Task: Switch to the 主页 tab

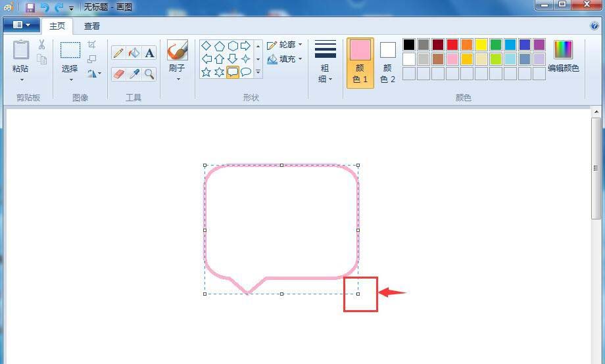Action: [57, 26]
